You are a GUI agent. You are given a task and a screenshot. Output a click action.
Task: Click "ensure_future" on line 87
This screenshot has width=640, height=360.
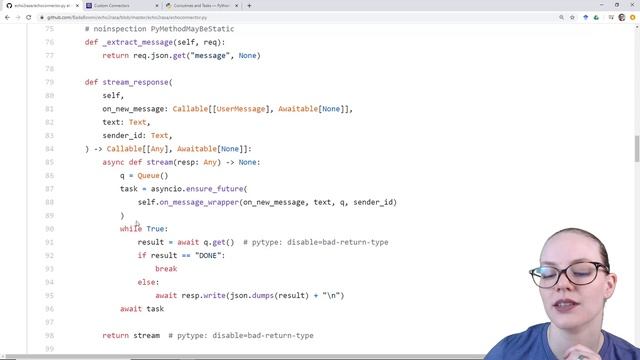214,189
